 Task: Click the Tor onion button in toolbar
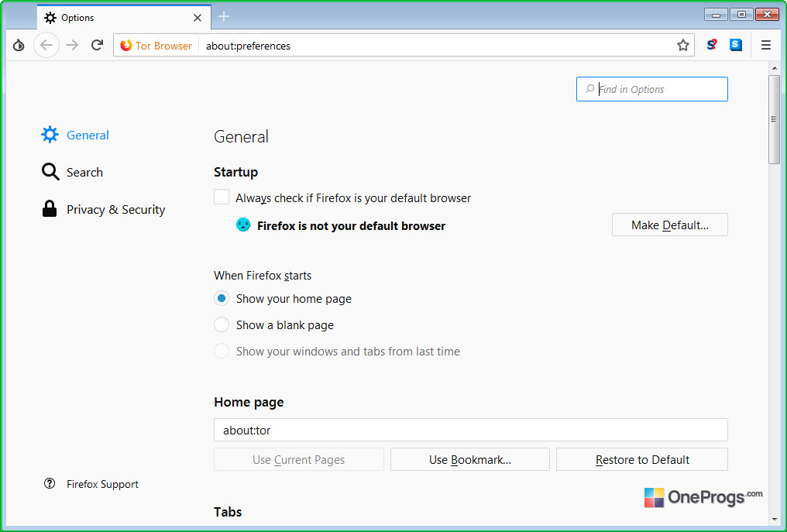pyautogui.click(x=19, y=46)
